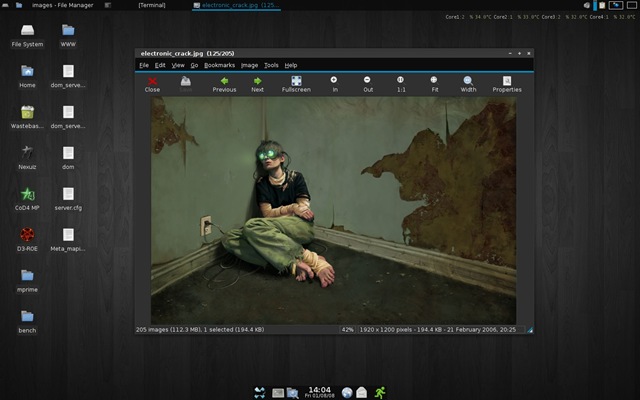Select the Meta_mapi... file on the desktop
Image resolution: width=640 pixels, height=400 pixels.
point(68,240)
